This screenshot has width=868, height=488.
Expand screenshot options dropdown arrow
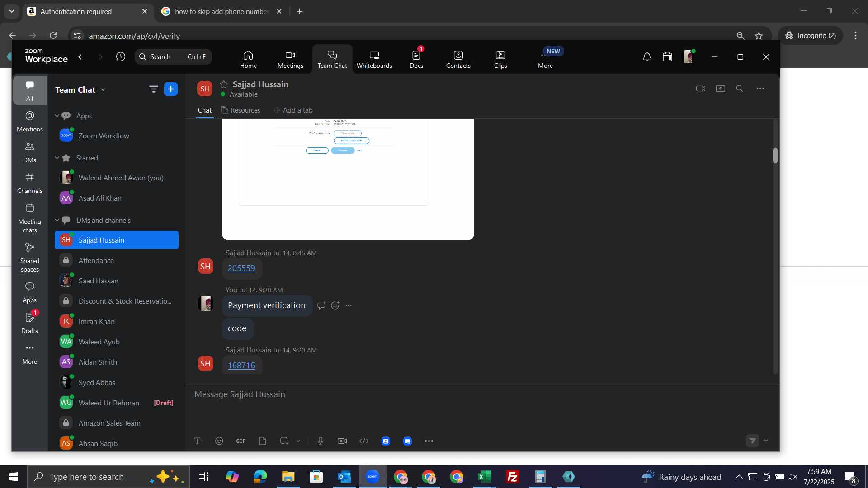(298, 441)
